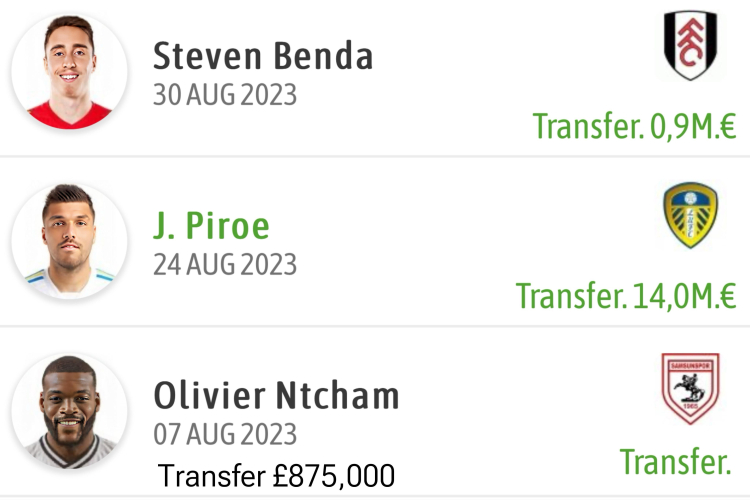Select the 07 AUG 2023 date
Viewport: 750px width, 500px height.
pos(225,435)
